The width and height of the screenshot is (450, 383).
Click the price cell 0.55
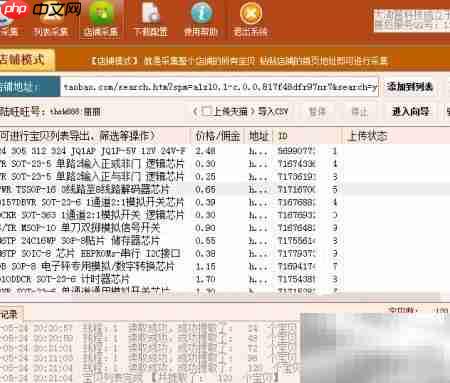[x=205, y=241]
